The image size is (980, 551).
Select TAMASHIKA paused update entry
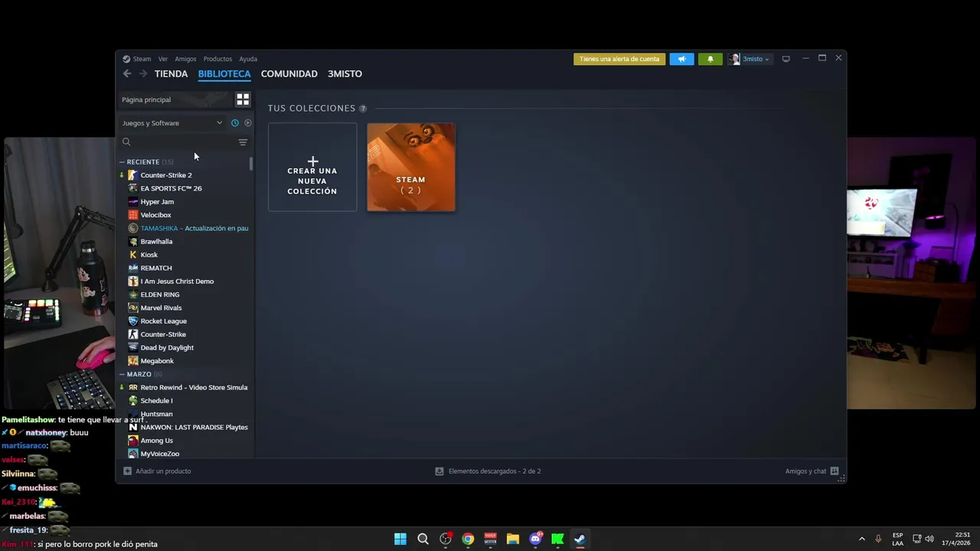(194, 228)
